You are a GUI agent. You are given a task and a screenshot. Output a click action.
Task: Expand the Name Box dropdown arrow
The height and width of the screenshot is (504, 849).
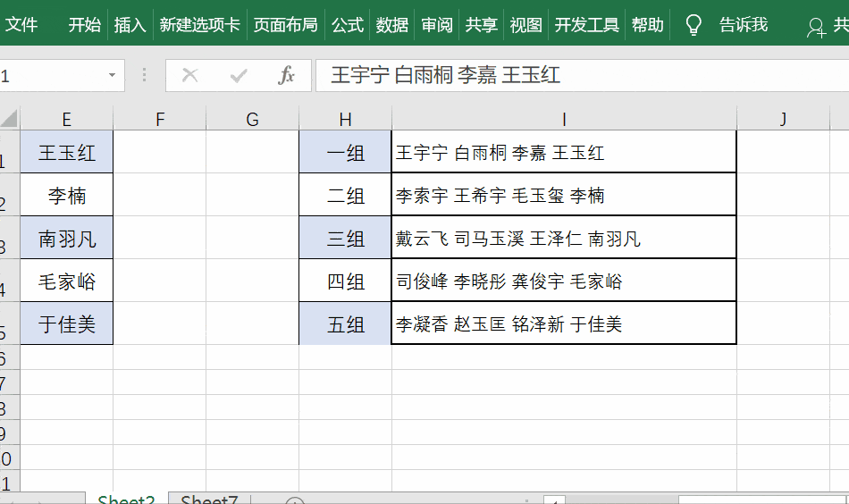pos(113,76)
